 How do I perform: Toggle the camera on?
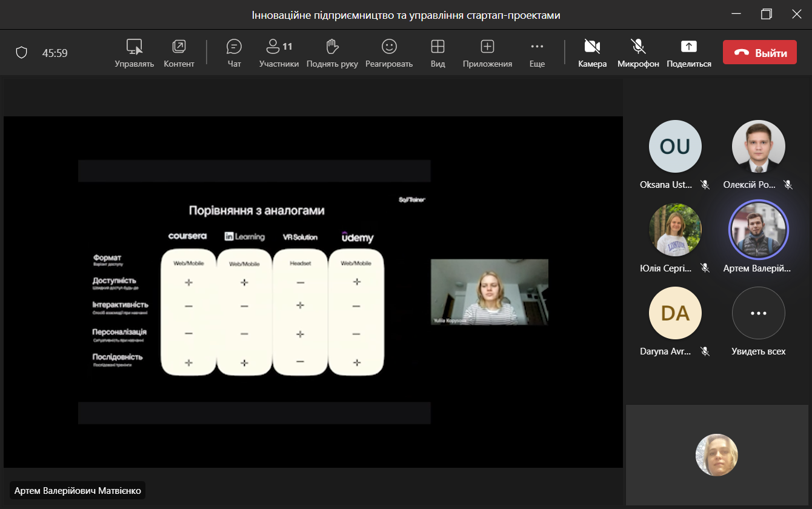592,53
